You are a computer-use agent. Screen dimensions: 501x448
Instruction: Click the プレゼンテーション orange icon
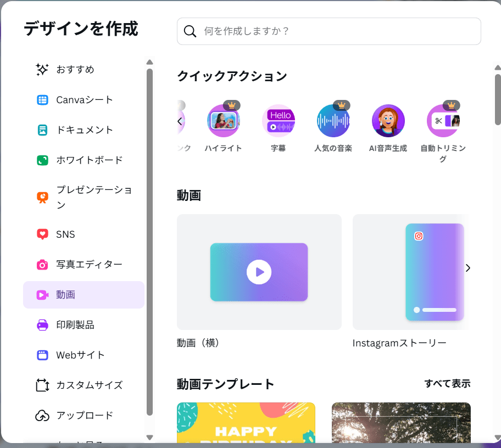(42, 197)
